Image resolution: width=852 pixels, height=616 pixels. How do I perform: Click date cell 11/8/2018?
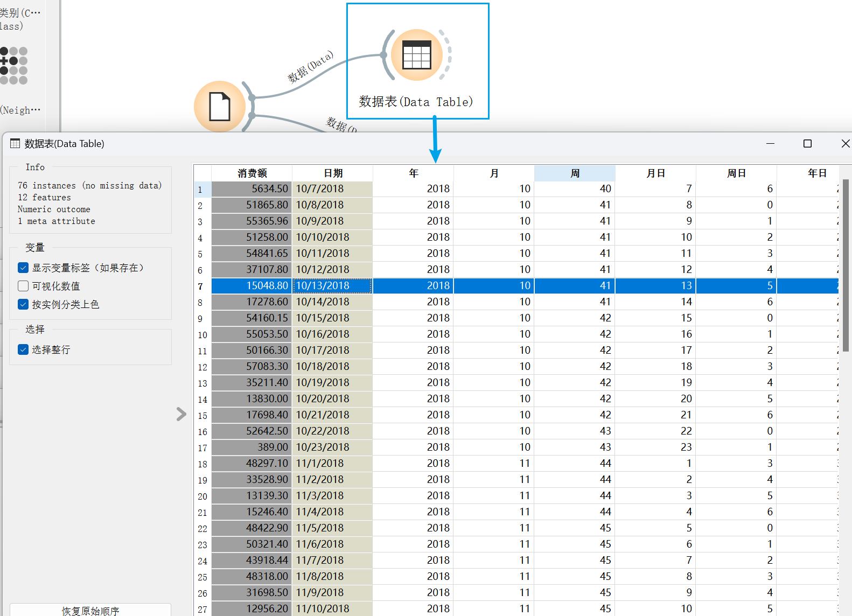pos(333,577)
